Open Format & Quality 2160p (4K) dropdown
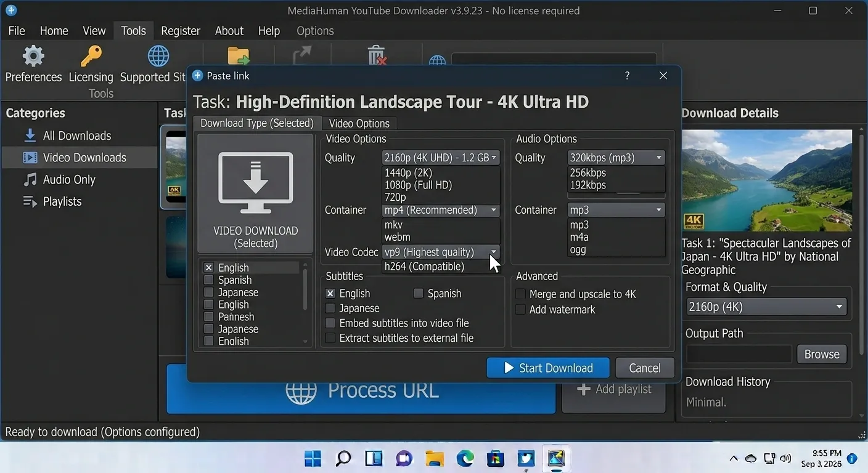Screen dimensions: 868x473 point(766,307)
